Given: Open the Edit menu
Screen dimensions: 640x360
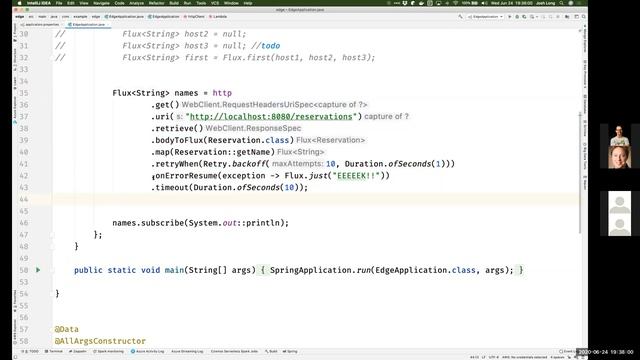Looking at the screenshot, I should pos(71,3).
